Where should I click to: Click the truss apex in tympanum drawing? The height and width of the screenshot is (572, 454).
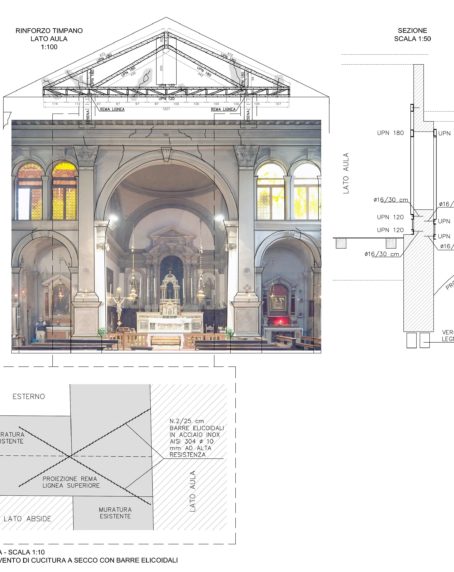click(x=166, y=33)
